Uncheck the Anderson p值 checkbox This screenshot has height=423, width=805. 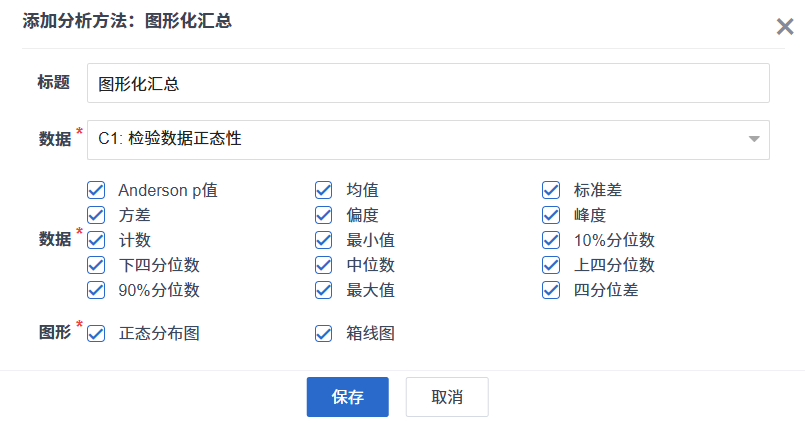pyautogui.click(x=97, y=190)
